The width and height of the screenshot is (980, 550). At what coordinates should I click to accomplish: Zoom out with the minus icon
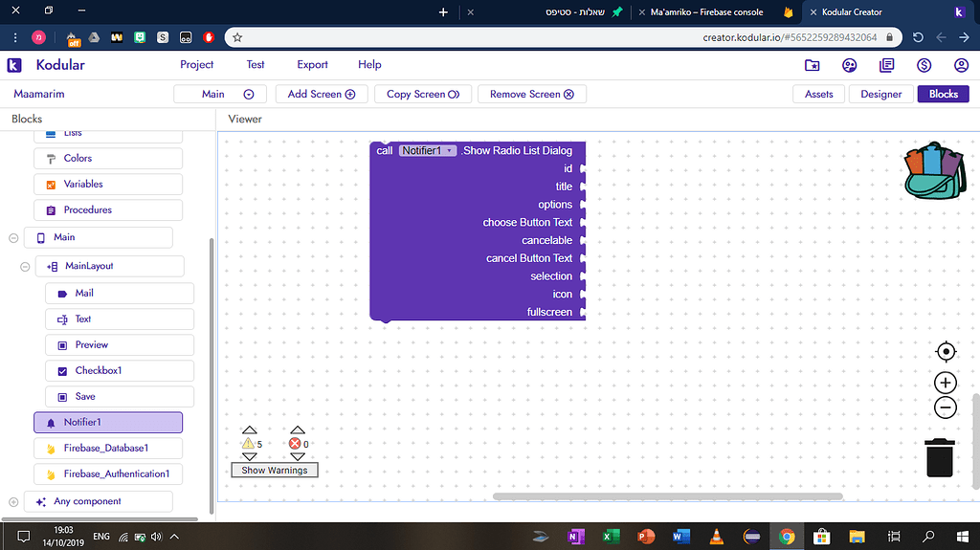click(x=946, y=408)
